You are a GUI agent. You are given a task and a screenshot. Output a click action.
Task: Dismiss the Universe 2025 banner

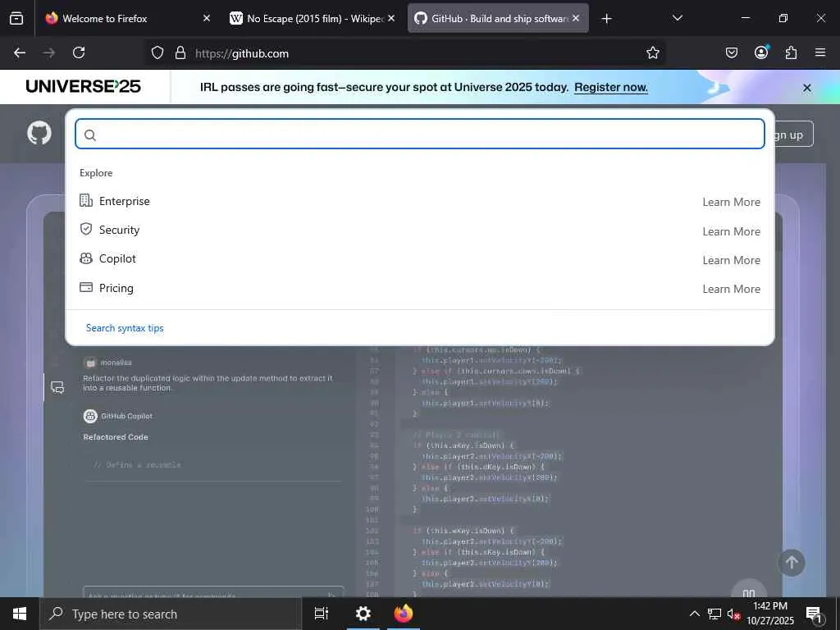coord(807,87)
